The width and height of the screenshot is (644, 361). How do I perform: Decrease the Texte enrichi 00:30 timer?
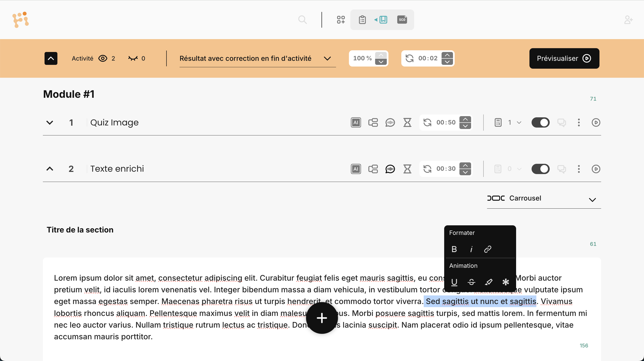tap(465, 172)
